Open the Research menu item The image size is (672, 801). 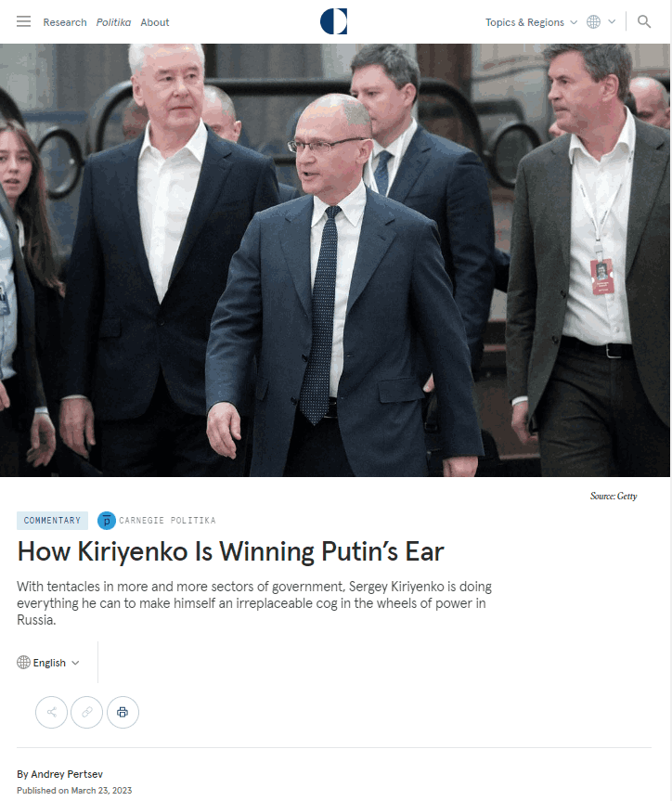[x=65, y=22]
